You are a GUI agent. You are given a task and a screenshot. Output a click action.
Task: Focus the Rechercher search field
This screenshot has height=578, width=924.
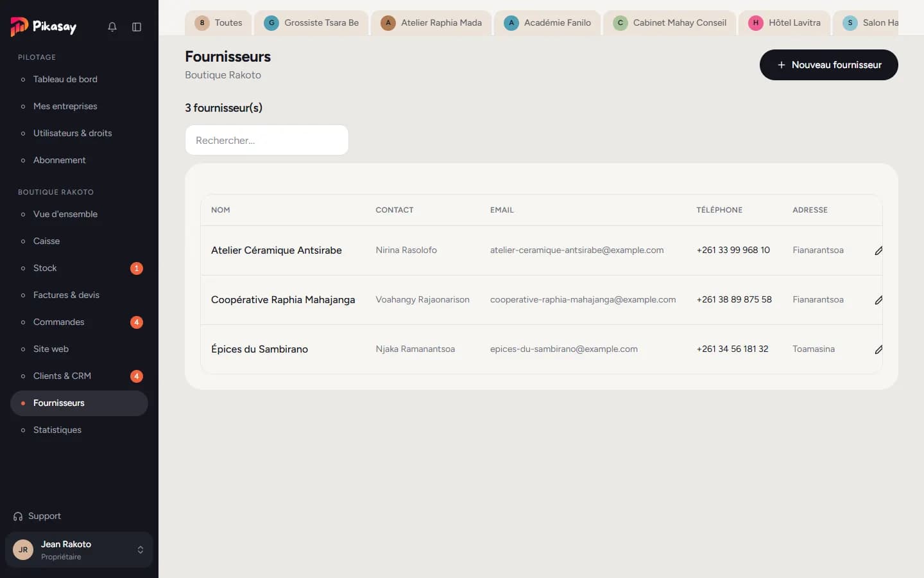(267, 140)
